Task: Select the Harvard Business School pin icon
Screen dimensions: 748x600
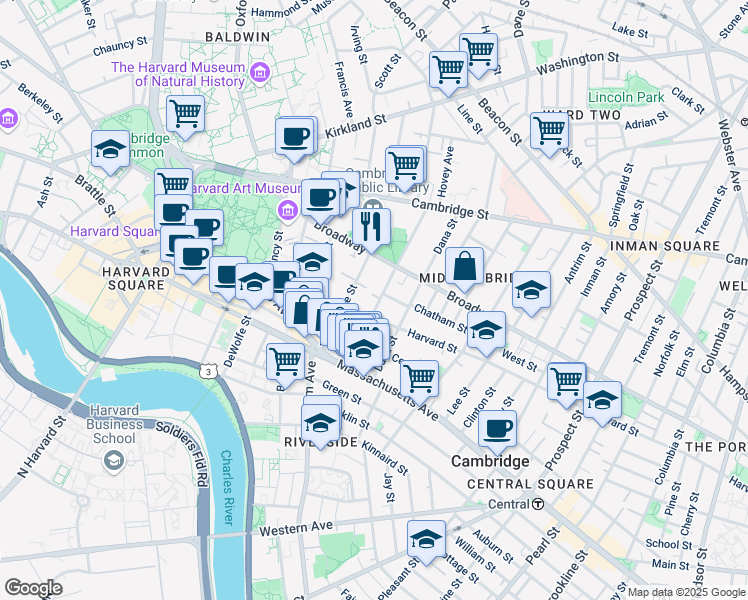Action: tap(114, 461)
